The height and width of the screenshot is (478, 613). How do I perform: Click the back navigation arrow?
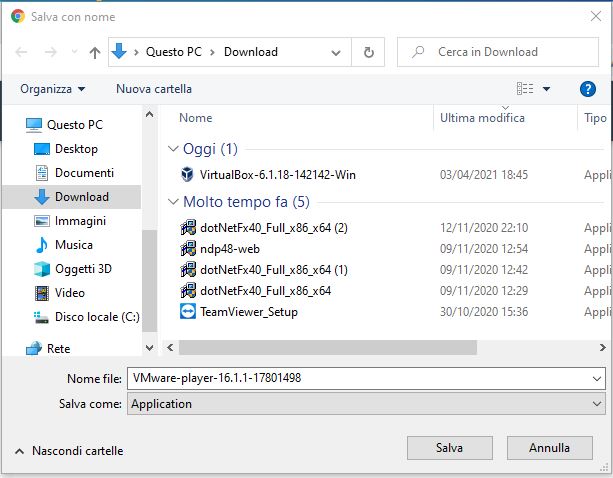pyautogui.click(x=21, y=52)
